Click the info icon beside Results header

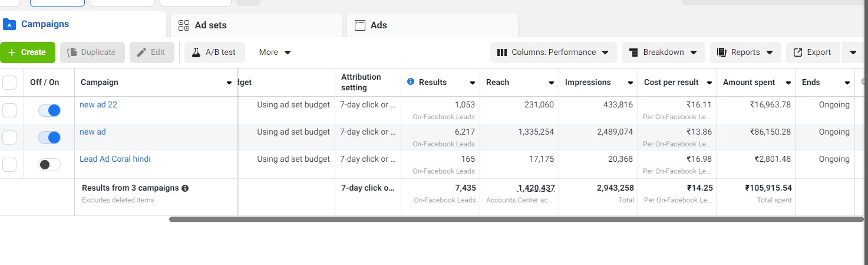[x=411, y=82]
